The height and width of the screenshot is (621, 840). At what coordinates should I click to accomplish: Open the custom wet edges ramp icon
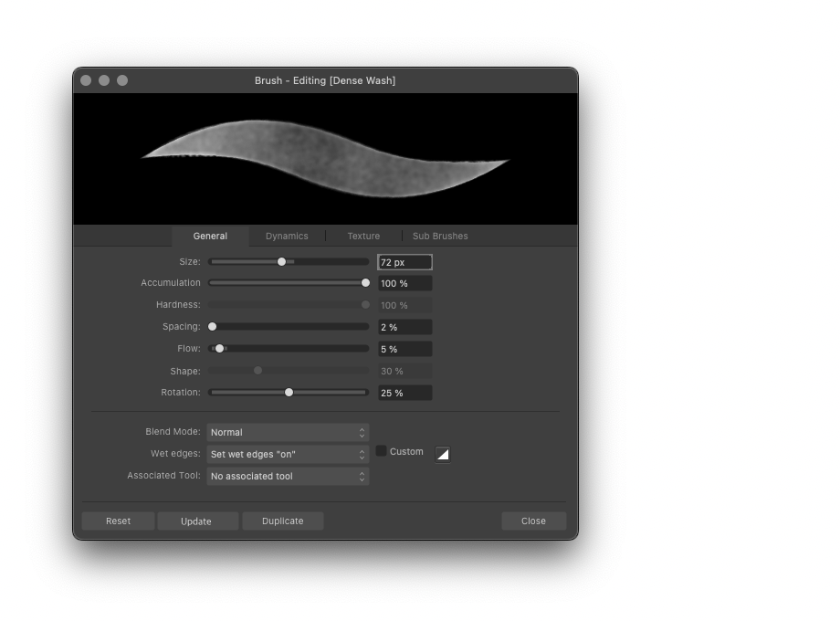tap(443, 455)
